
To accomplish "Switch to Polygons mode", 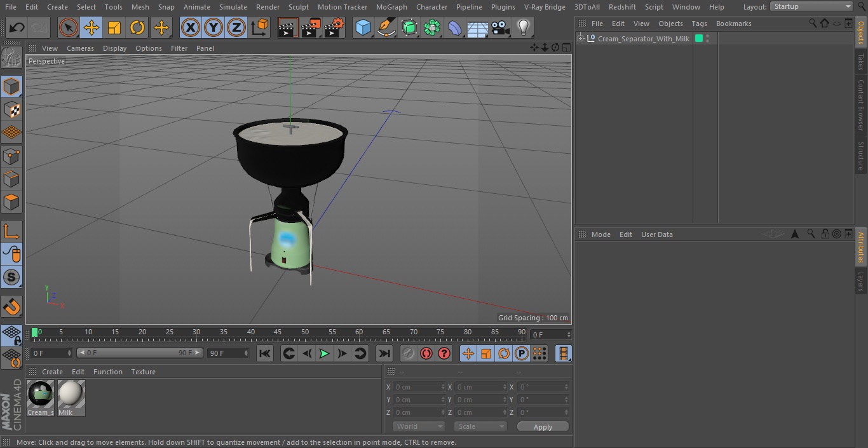I will coord(11,202).
